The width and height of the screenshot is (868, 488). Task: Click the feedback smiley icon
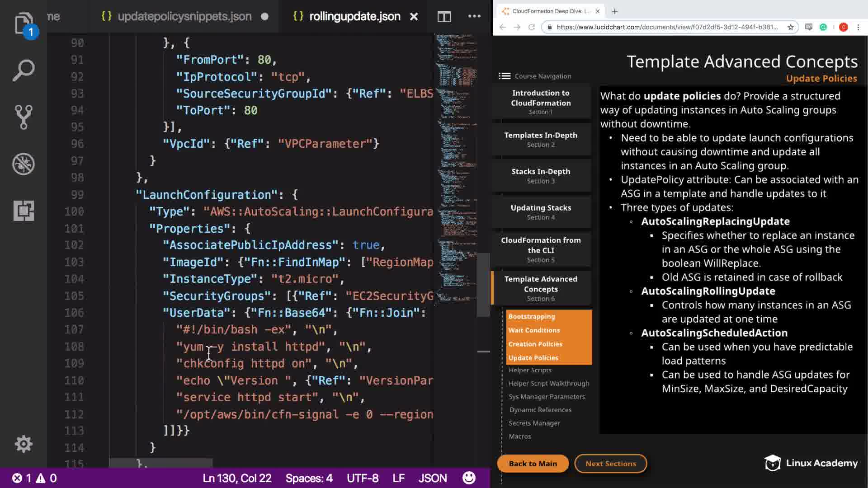click(x=469, y=478)
